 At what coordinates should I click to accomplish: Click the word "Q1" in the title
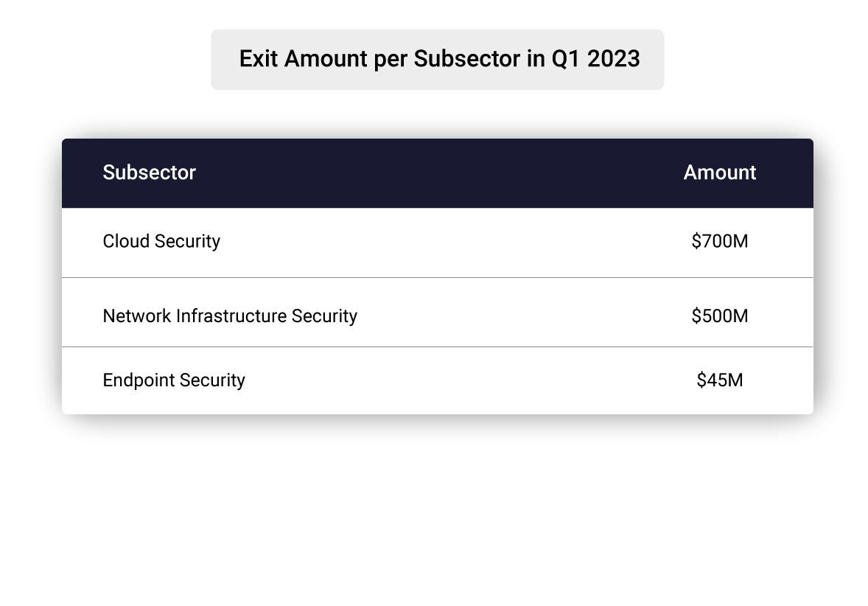point(565,59)
